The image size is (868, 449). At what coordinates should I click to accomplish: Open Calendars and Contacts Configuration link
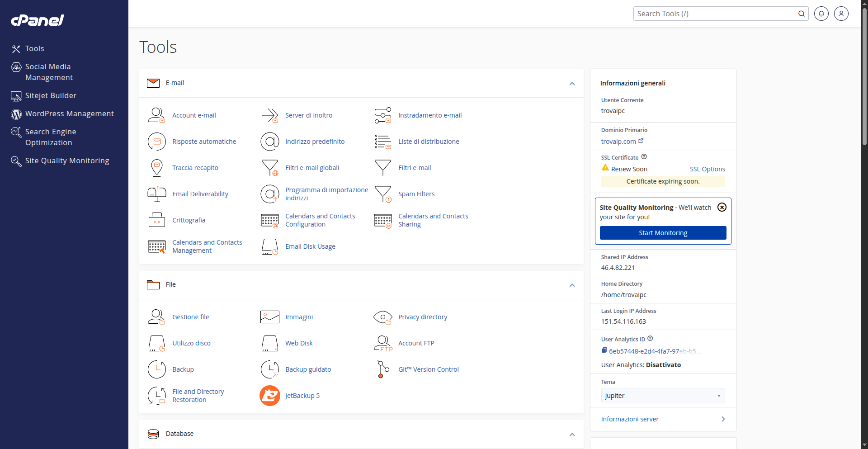click(320, 220)
